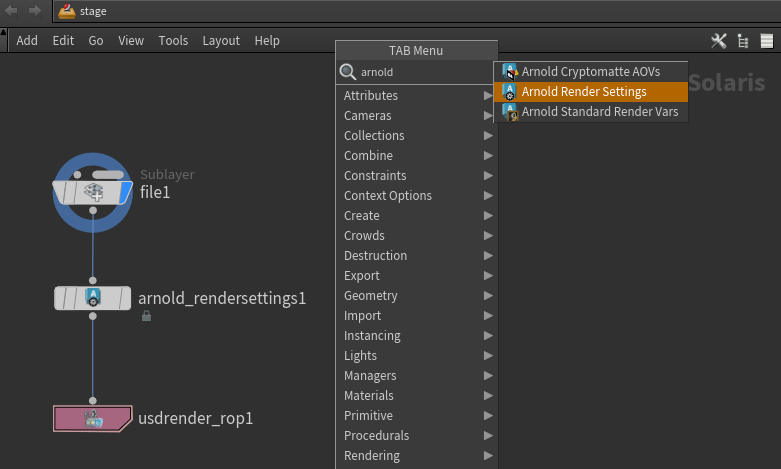Viewport: 781px width, 469px height.
Task: Switch to the list mode icon
Action: (x=767, y=41)
